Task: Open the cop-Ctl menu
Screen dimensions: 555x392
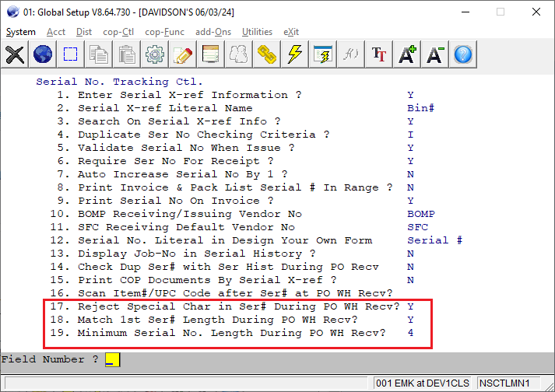Action: click(118, 32)
